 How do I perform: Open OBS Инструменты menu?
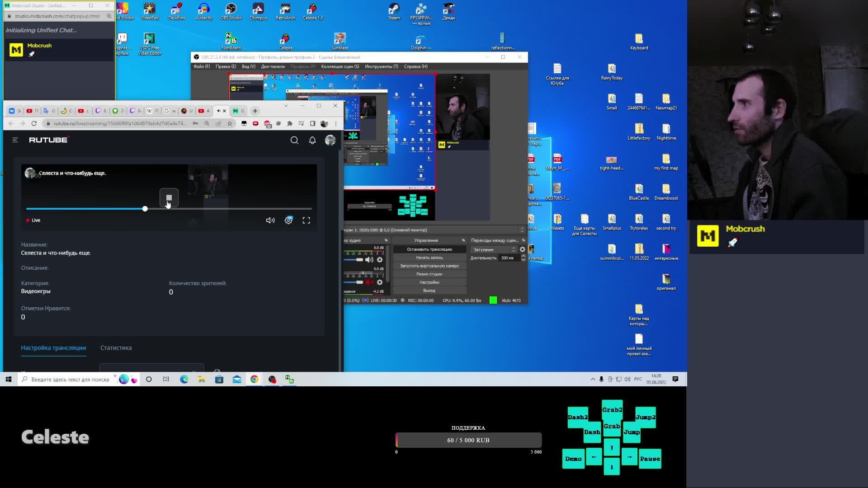click(x=381, y=66)
